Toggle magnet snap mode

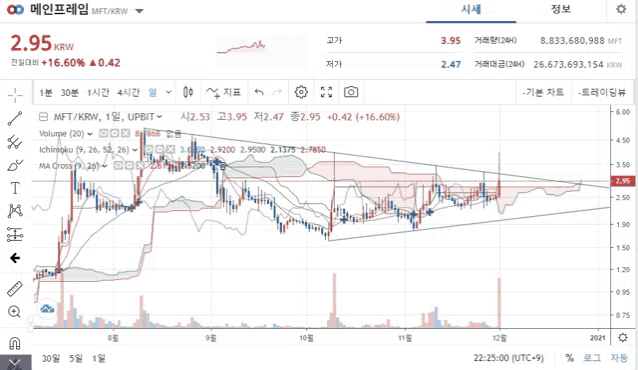[15, 344]
